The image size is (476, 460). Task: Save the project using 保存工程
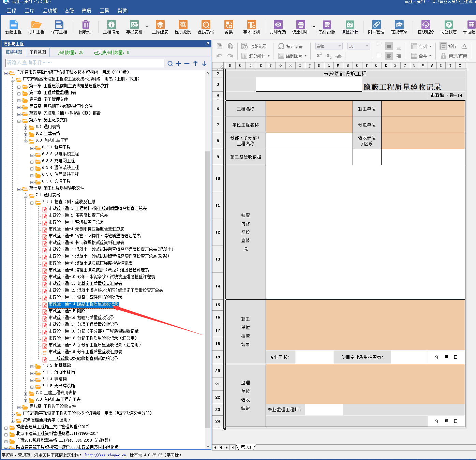[59, 27]
